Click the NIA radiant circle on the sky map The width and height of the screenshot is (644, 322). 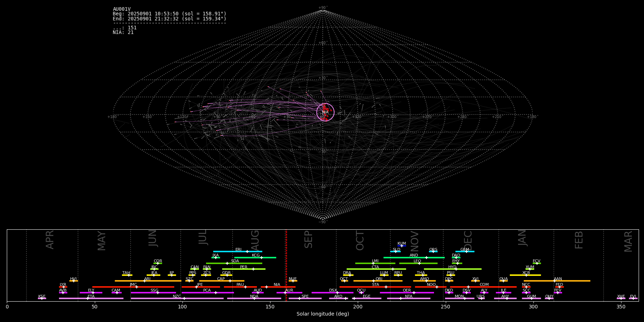pyautogui.click(x=325, y=112)
